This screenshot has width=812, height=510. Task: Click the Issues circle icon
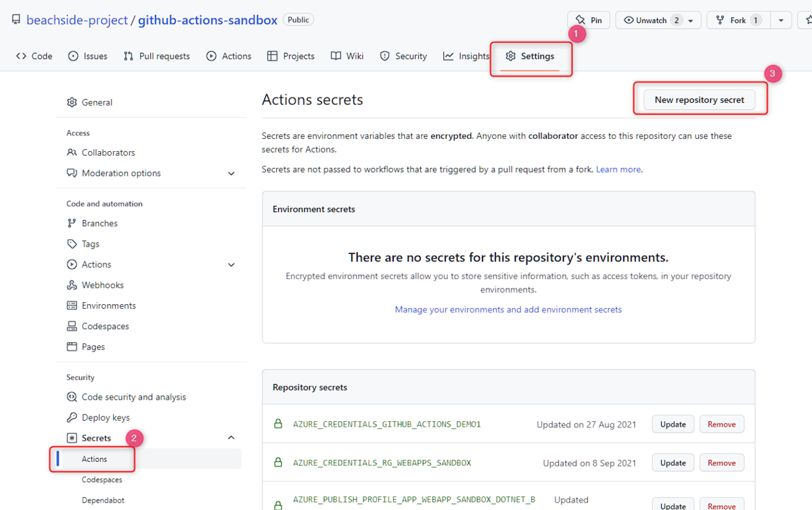click(74, 56)
